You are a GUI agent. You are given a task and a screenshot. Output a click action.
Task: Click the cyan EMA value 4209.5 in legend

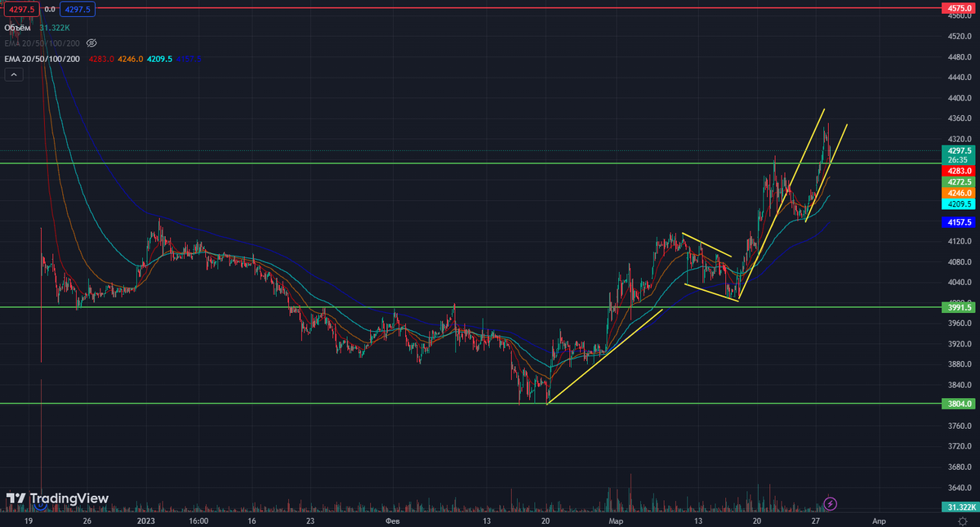click(160, 59)
